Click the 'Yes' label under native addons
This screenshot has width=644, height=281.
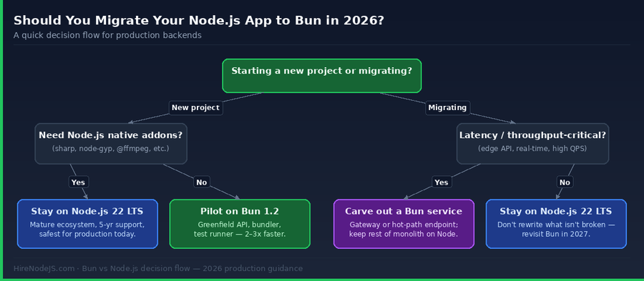tap(78, 182)
